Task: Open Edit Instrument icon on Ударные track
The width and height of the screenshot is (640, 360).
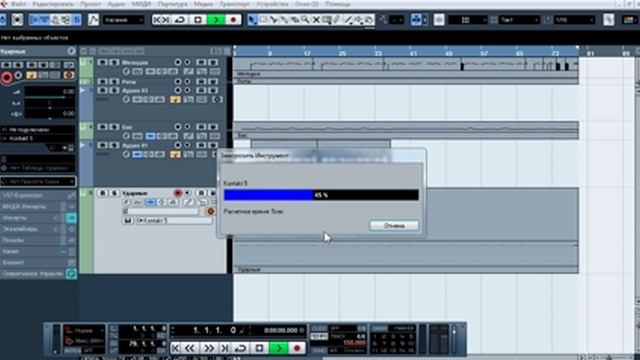Action: [x=211, y=211]
